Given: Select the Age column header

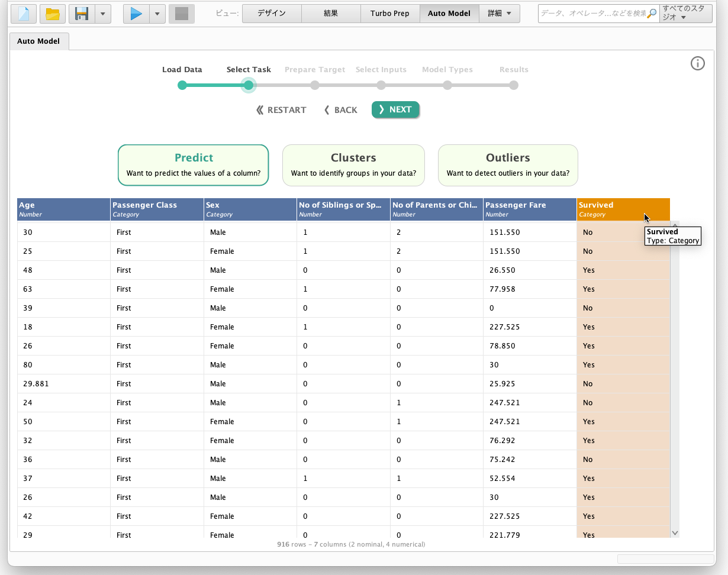Looking at the screenshot, I should [63, 209].
